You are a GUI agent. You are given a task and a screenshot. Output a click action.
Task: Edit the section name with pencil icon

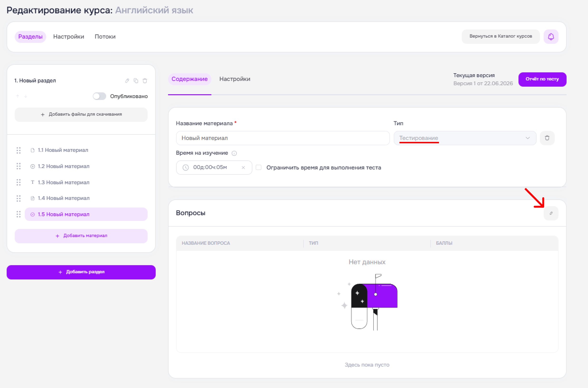[x=127, y=81]
